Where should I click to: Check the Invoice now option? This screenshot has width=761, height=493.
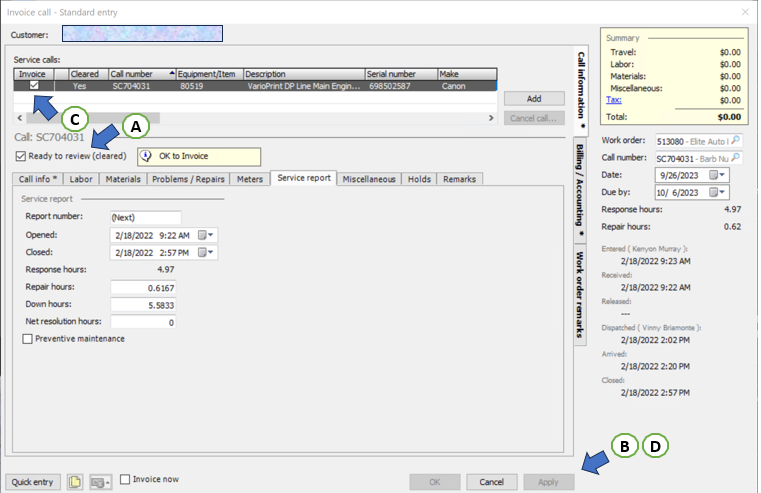[x=125, y=479]
